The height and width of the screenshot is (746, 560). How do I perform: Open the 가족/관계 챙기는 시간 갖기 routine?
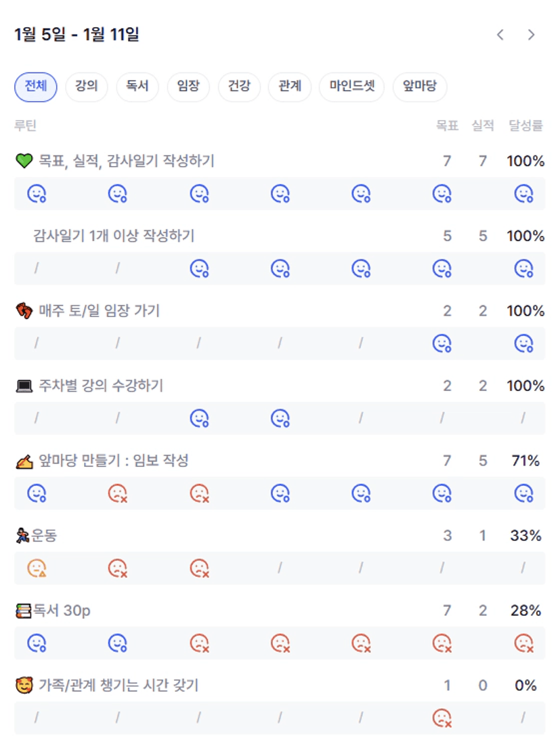click(x=119, y=686)
